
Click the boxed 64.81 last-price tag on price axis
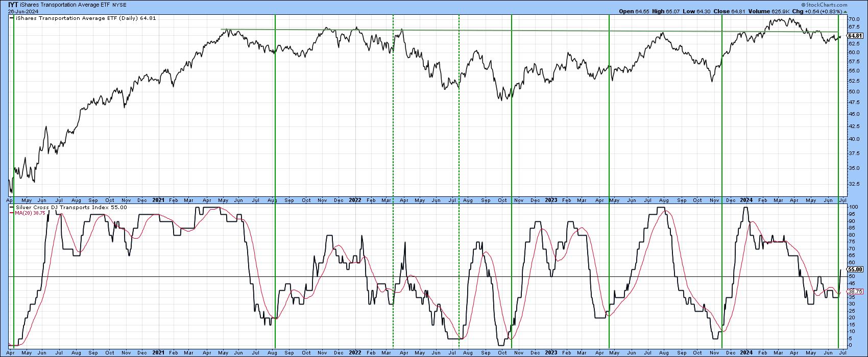tap(855, 36)
